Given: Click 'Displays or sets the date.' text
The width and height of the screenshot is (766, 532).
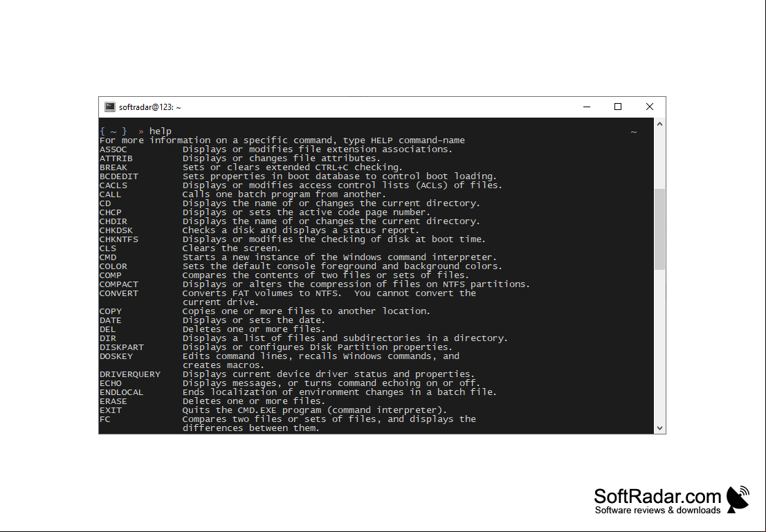Looking at the screenshot, I should tap(254, 320).
